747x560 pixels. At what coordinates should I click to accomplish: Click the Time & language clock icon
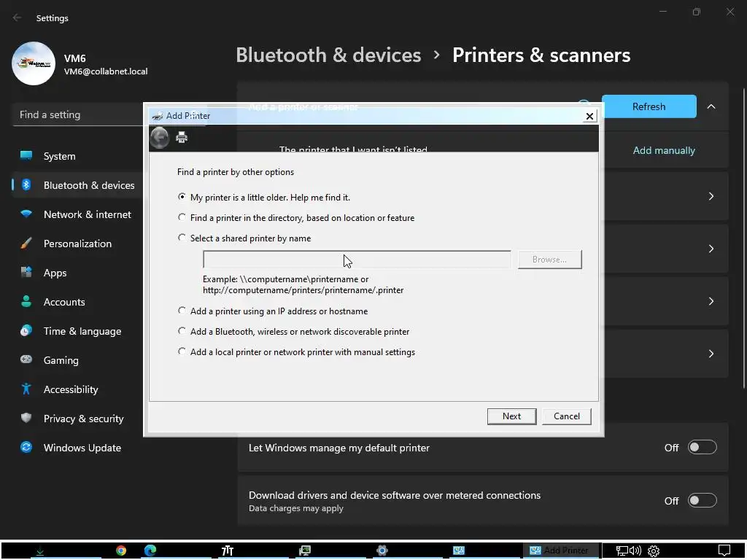point(26,330)
